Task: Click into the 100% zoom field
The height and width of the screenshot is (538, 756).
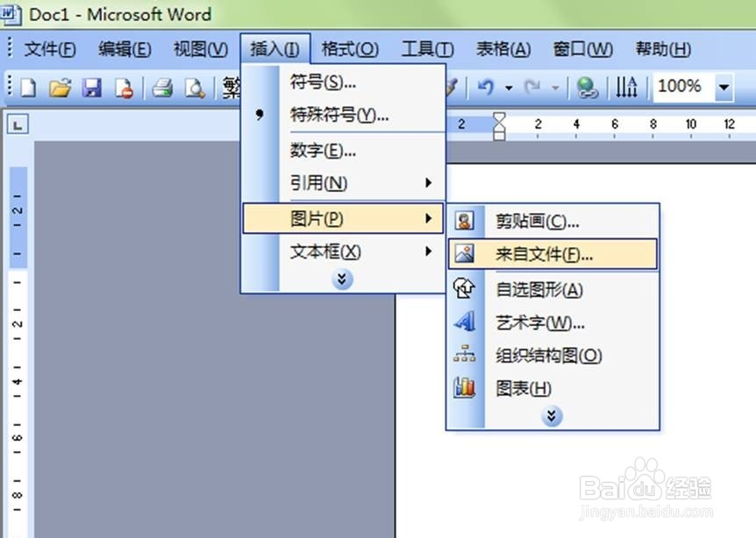Action: 682,87
